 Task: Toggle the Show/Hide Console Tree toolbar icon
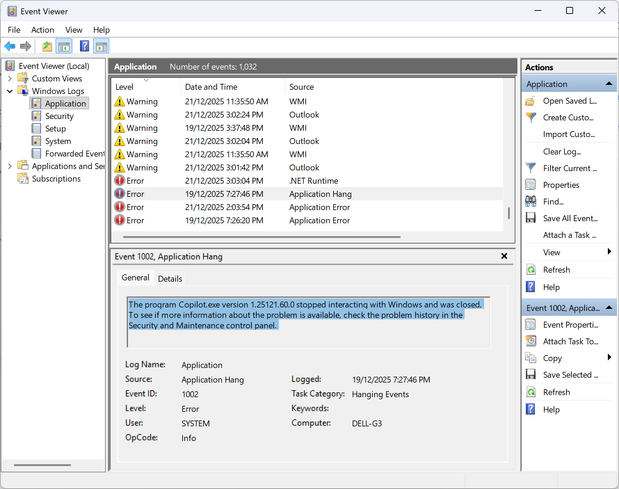(x=64, y=47)
